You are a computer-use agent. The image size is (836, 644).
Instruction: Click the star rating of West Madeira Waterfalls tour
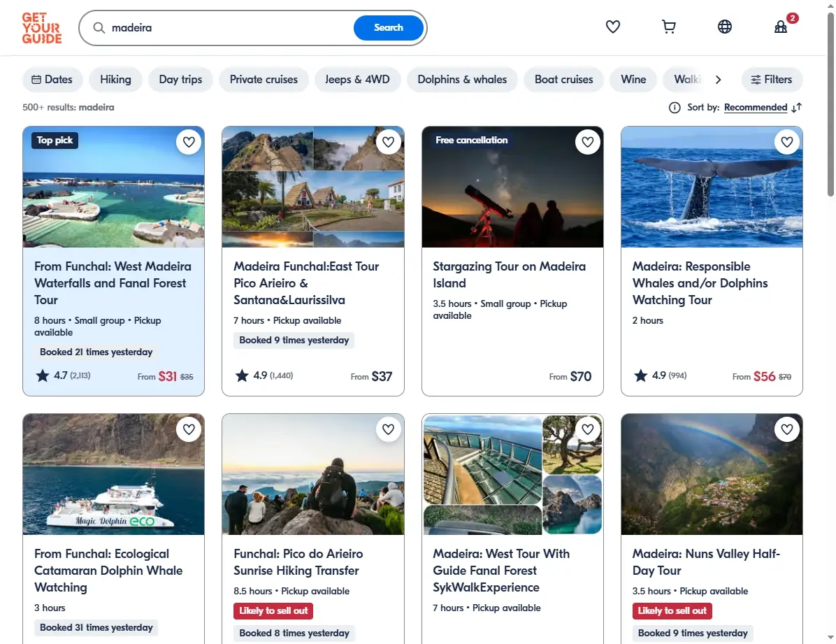[63, 375]
